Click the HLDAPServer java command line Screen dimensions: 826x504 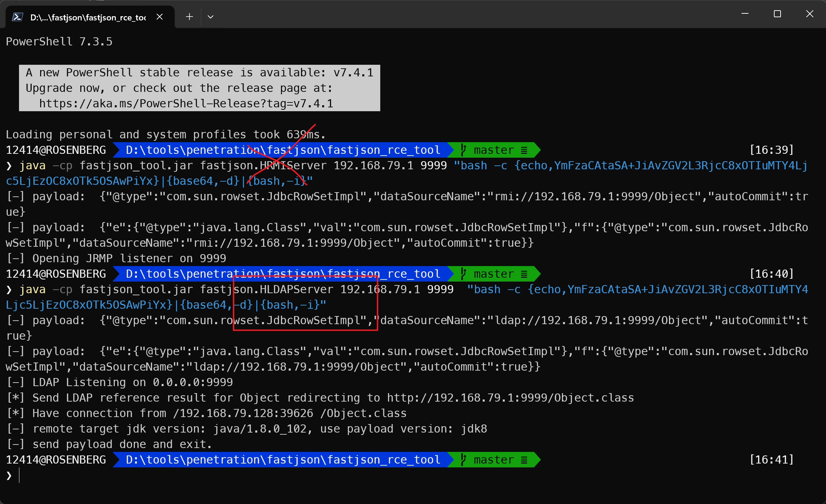[407, 297]
